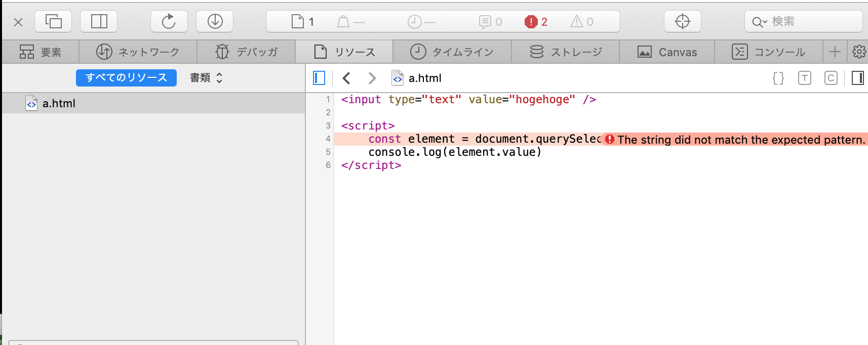Viewport: 868px width, 345px height.
Task: Dock the inspector to the side
Action: (99, 21)
